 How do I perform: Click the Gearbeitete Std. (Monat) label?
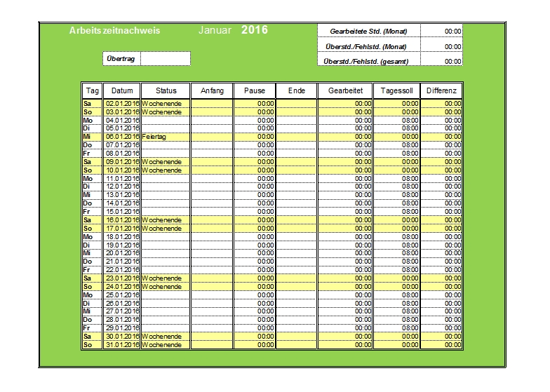tap(369, 31)
